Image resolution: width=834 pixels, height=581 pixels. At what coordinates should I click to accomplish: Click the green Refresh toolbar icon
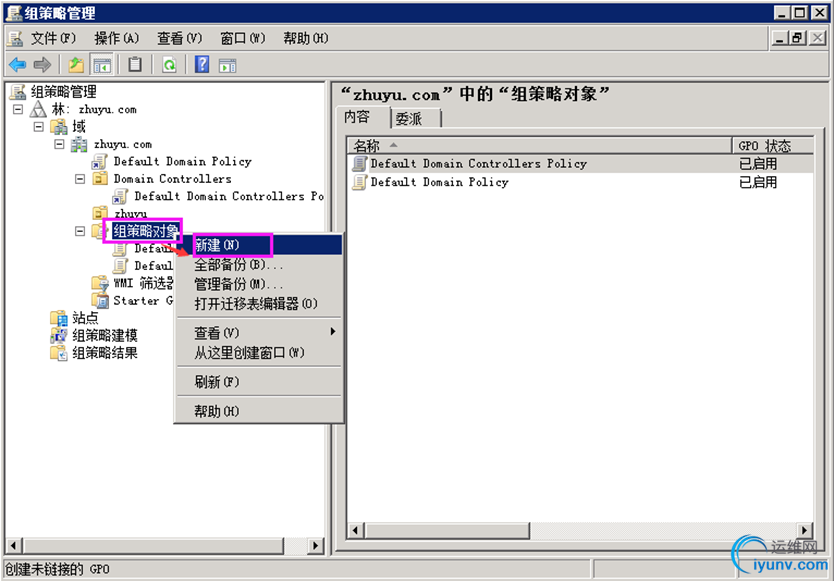(x=169, y=65)
